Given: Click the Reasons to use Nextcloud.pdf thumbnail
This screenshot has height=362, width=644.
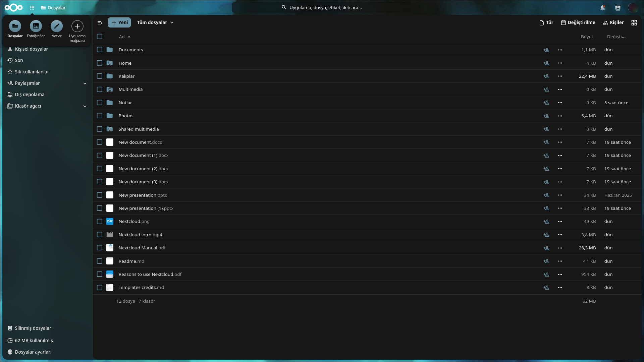Looking at the screenshot, I should point(110,274).
